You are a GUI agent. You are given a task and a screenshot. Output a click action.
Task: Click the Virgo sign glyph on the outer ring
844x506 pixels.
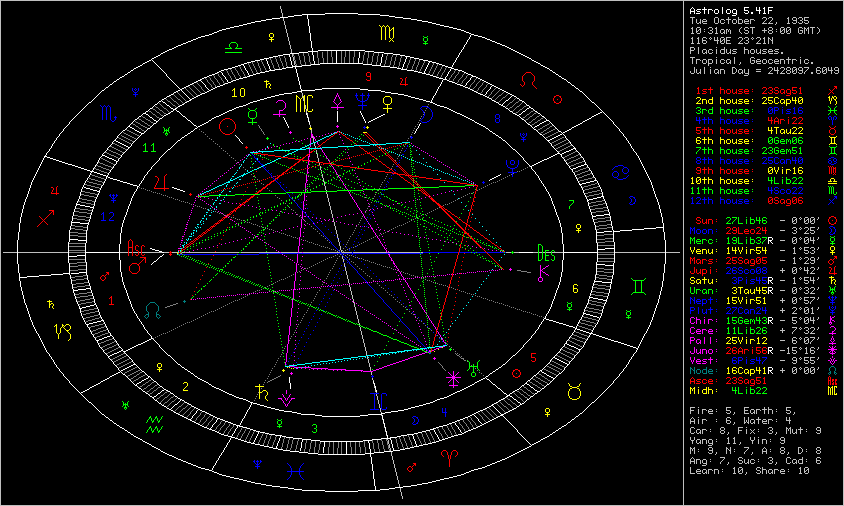(x=386, y=33)
